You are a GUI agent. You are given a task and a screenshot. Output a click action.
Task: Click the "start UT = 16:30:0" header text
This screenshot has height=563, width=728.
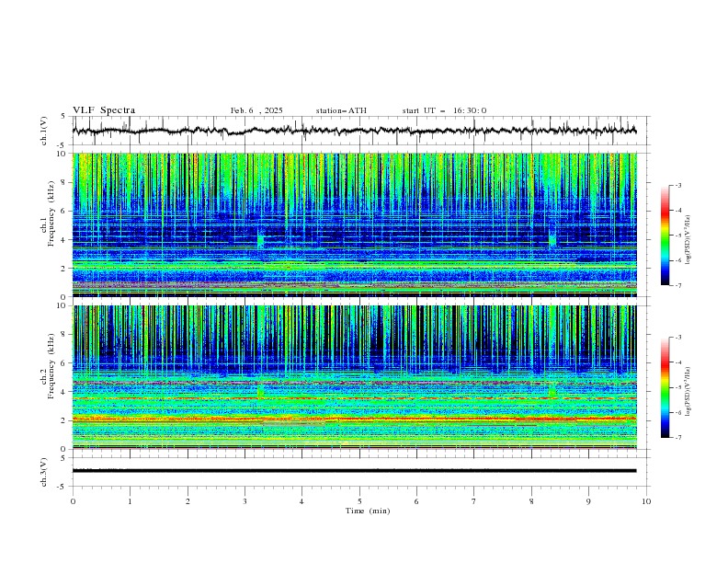444,110
